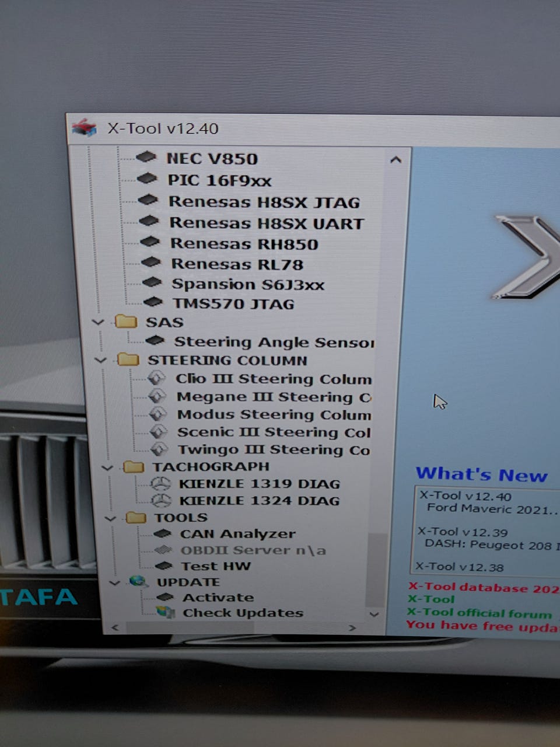Click greyed OBDII Server n\a item
The image size is (560, 747).
coord(253,550)
